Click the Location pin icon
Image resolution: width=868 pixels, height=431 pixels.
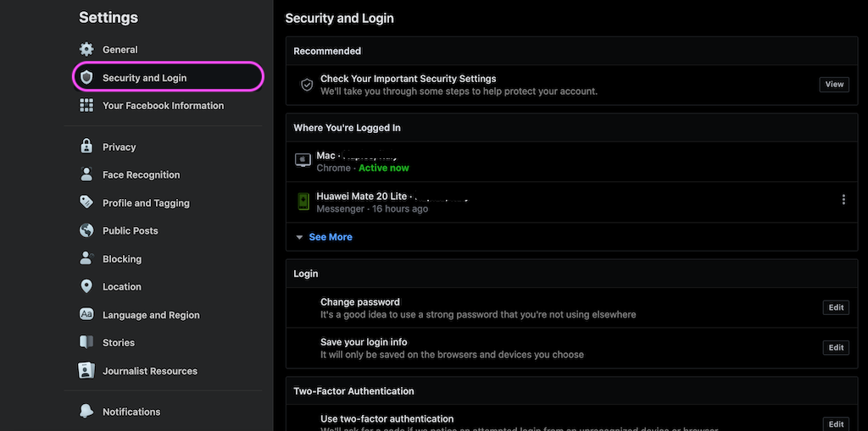coord(86,286)
